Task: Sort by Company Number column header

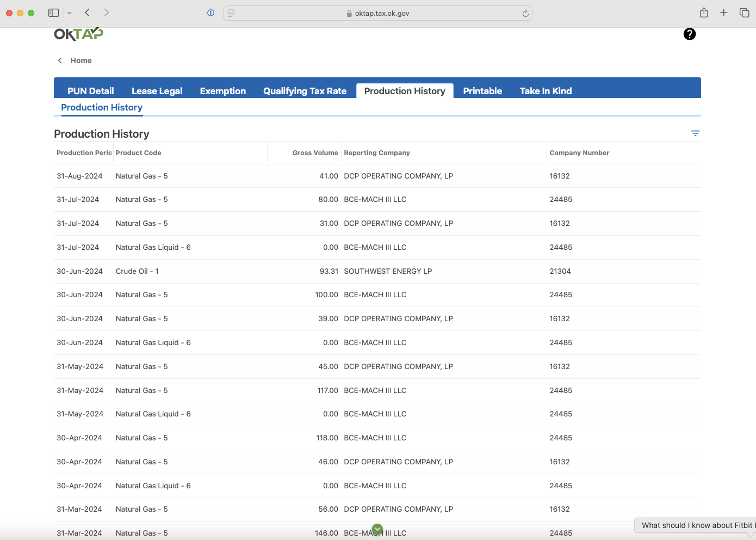Action: 579,153
